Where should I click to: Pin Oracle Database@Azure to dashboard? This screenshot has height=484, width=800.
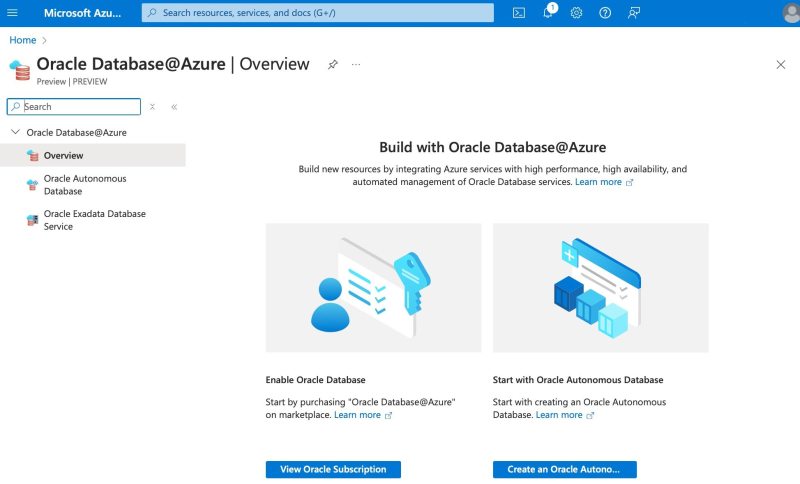tap(333, 64)
